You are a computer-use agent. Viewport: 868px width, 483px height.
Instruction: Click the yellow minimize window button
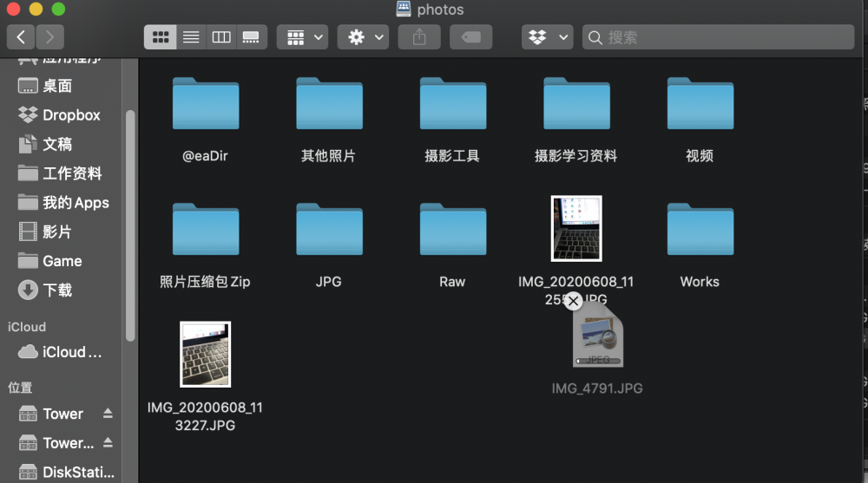(36, 9)
